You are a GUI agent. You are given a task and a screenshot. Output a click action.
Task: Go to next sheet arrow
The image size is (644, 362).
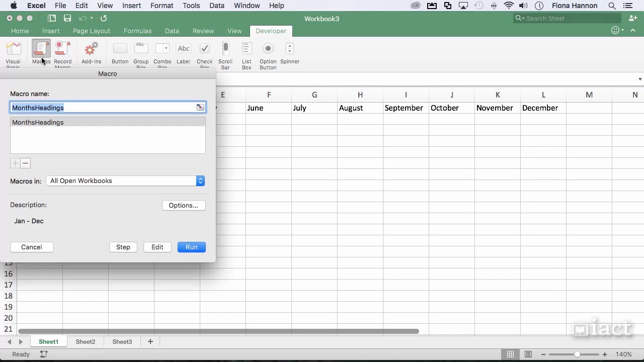(21, 341)
